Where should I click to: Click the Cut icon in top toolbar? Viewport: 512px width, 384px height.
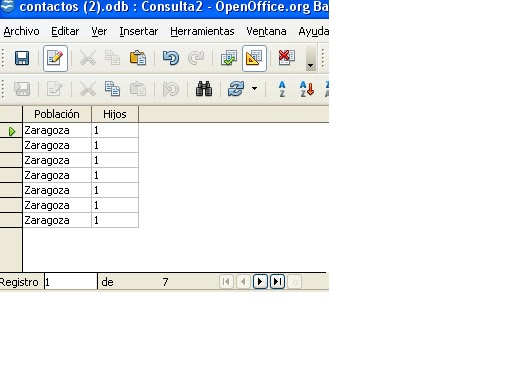[x=88, y=58]
